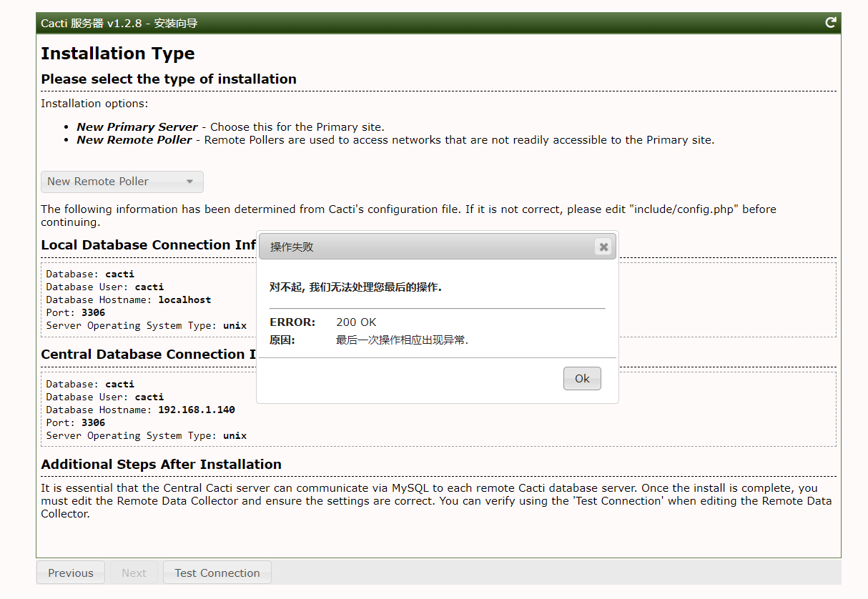Click the Database Hostname 192.168.1.140 line

pos(141,410)
